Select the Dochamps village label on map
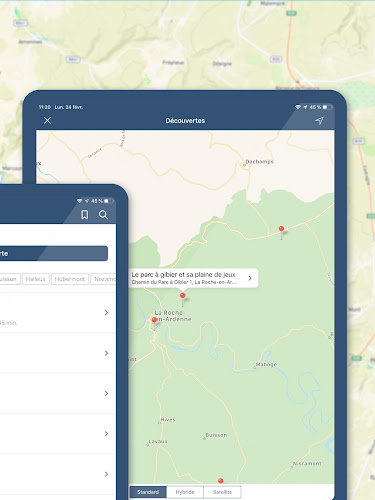The width and height of the screenshot is (375, 500). 259,162
